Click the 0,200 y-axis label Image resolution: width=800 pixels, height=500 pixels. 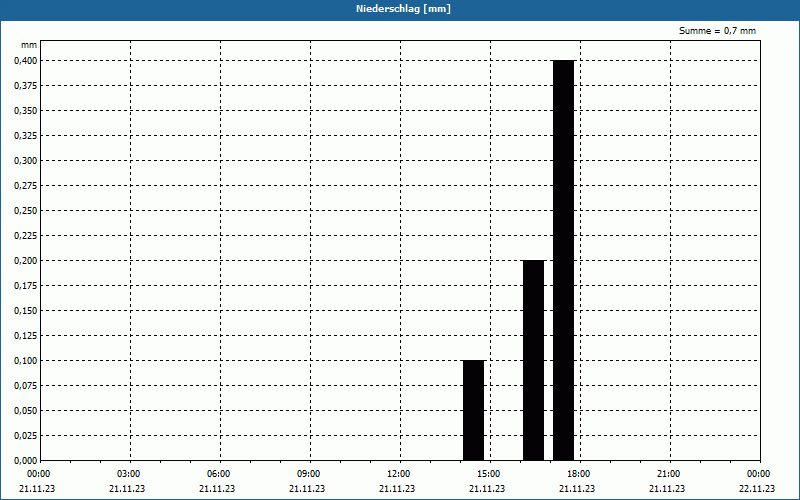[x=26, y=261]
